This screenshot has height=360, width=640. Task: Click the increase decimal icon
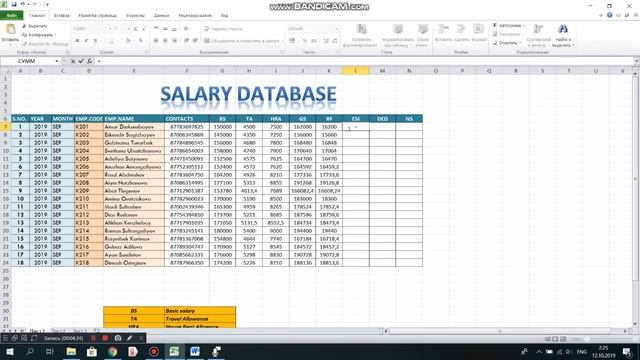coord(326,41)
